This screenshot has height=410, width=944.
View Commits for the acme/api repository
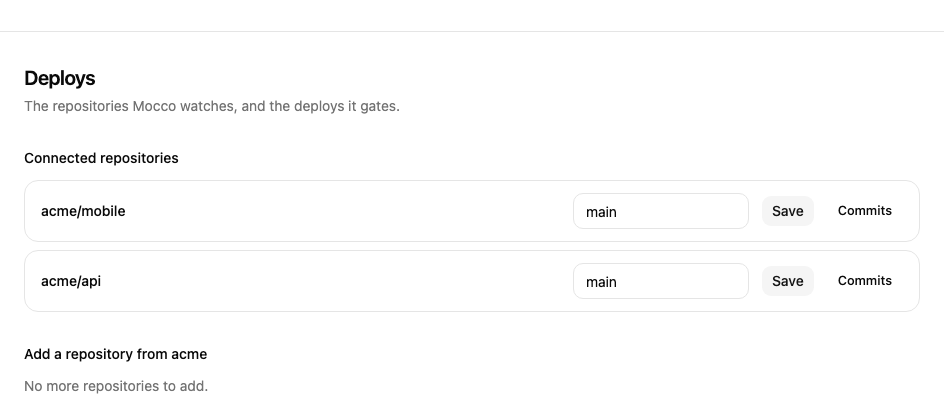coord(865,281)
